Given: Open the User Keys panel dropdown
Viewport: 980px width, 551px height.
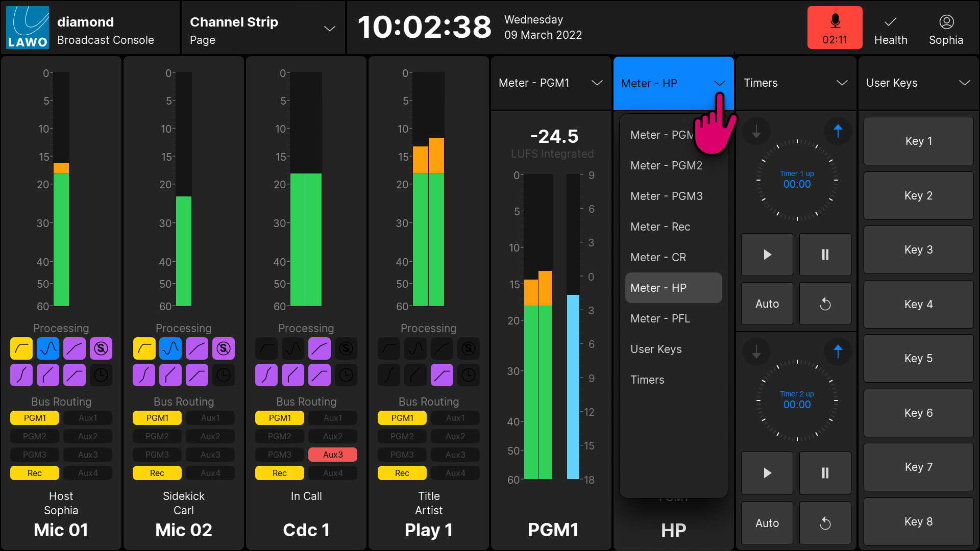Looking at the screenshot, I should (x=964, y=83).
